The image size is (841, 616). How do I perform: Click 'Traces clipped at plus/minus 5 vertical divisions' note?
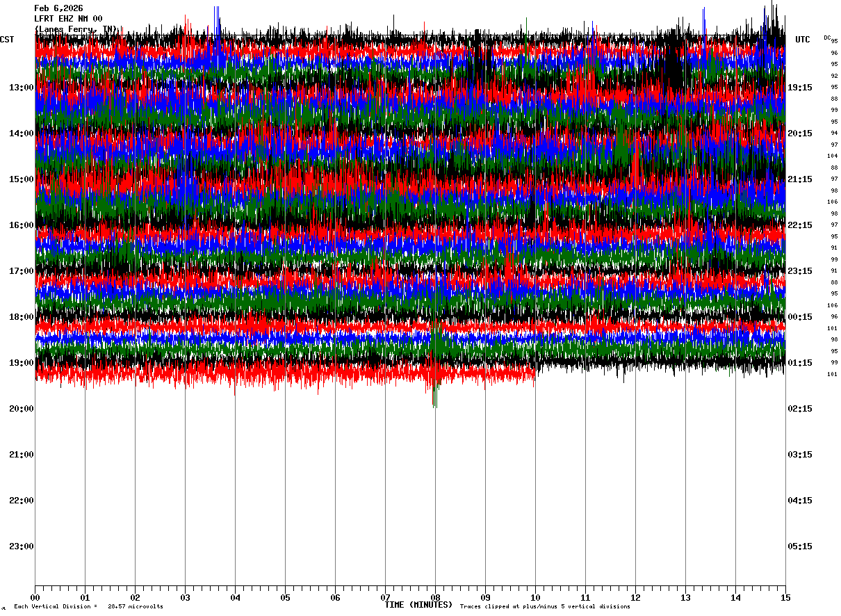pyautogui.click(x=545, y=607)
